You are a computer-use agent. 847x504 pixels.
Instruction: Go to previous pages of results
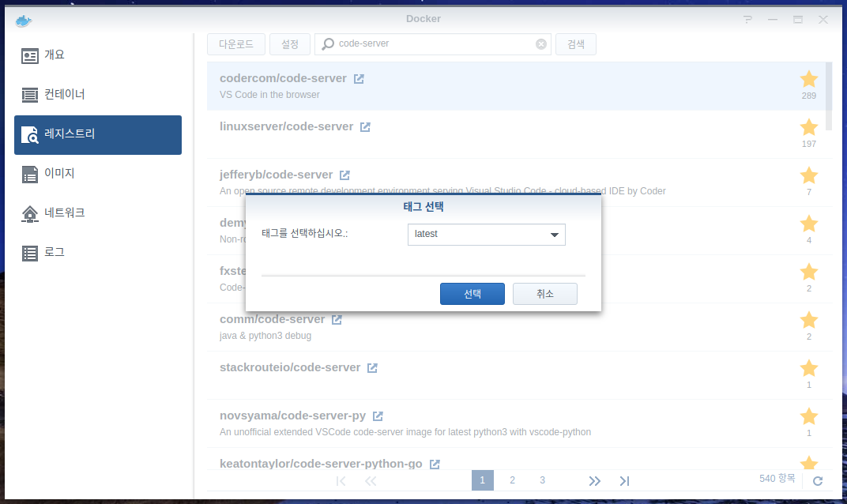pos(371,481)
